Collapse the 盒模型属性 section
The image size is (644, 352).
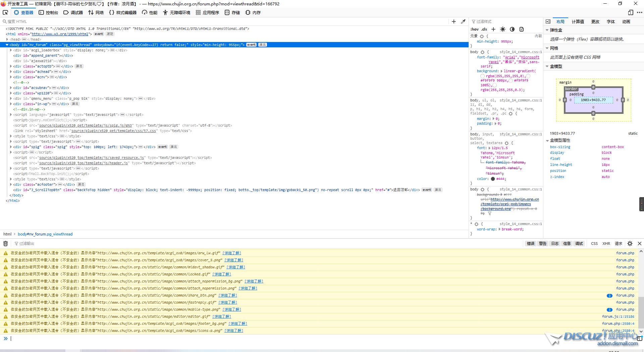547,140
